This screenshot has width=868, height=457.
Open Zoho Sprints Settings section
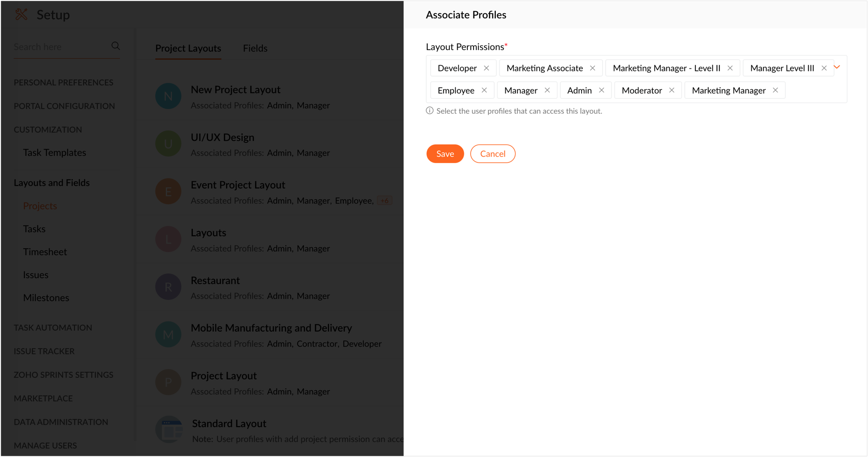click(x=64, y=375)
